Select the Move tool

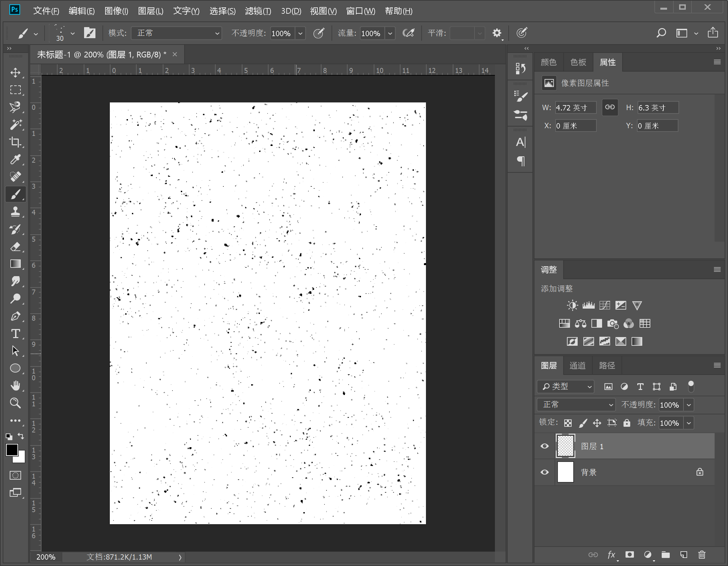[15, 73]
